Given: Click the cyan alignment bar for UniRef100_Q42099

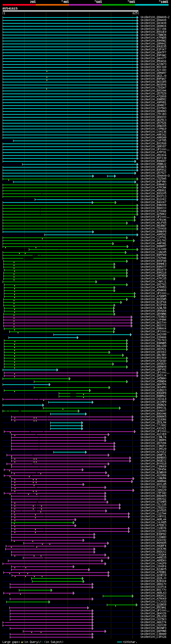Looking at the screenshot, I should (92, 335).
